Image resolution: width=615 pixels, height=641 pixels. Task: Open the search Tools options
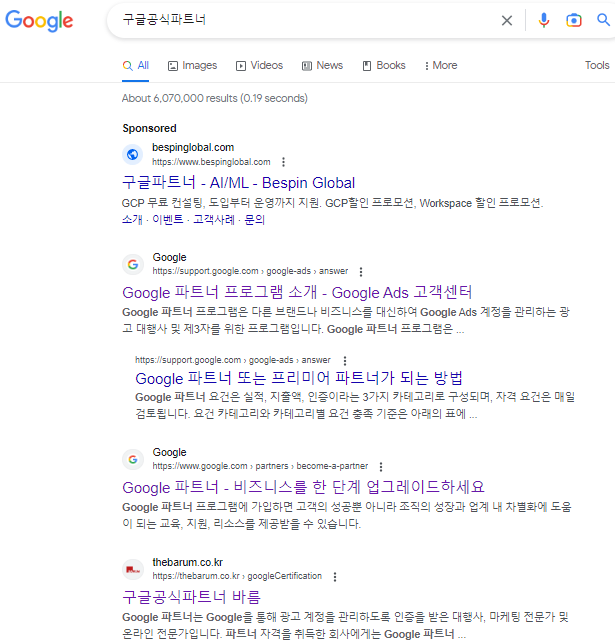click(x=597, y=65)
